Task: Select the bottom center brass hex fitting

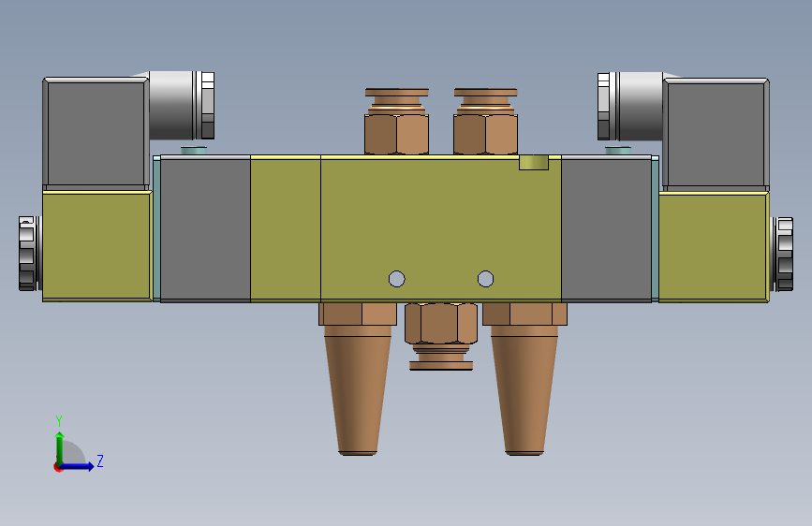Action: [x=441, y=337]
